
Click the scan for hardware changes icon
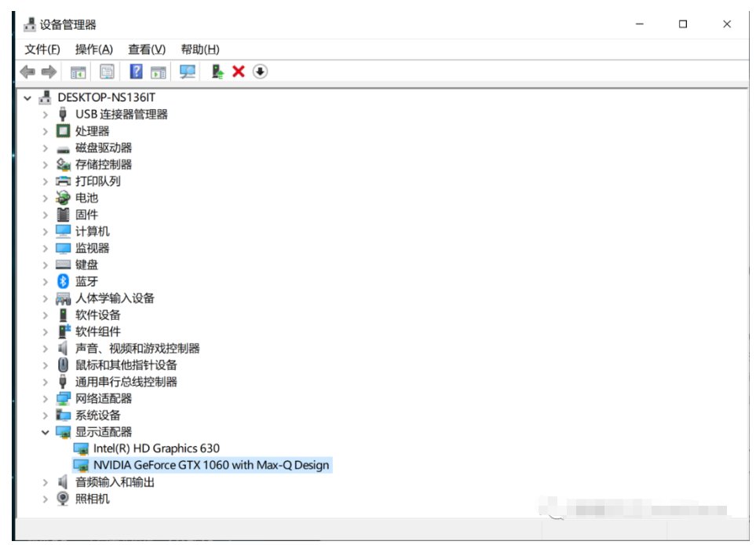pos(188,71)
